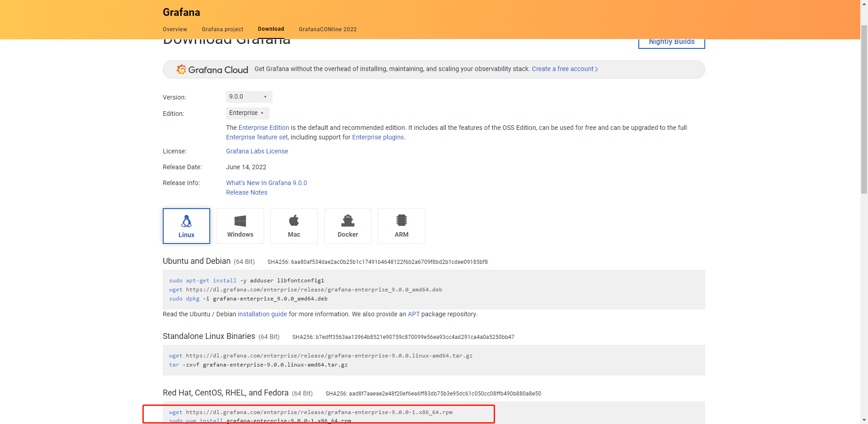Switch to the Grafana project tab
Viewport: 868px width, 424px height.
click(x=222, y=29)
